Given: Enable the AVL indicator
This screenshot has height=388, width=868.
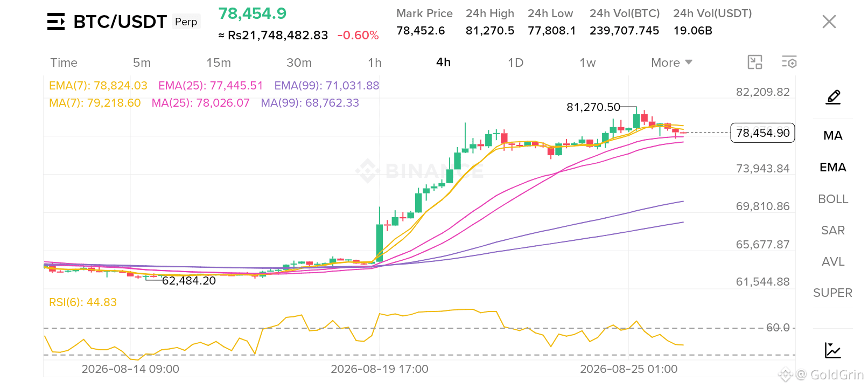Looking at the screenshot, I should 833,262.
